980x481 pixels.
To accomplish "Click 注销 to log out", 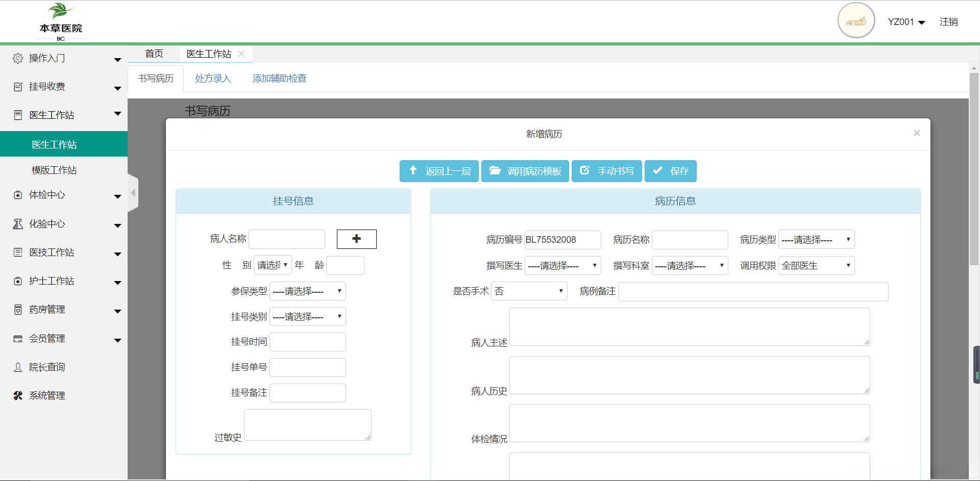I will pos(949,21).
